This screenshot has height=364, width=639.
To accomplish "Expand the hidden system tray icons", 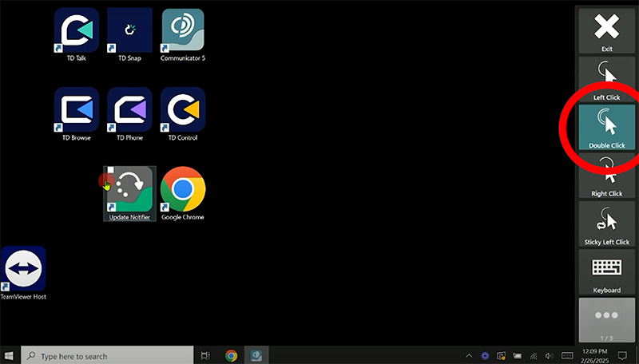I will coord(468,356).
